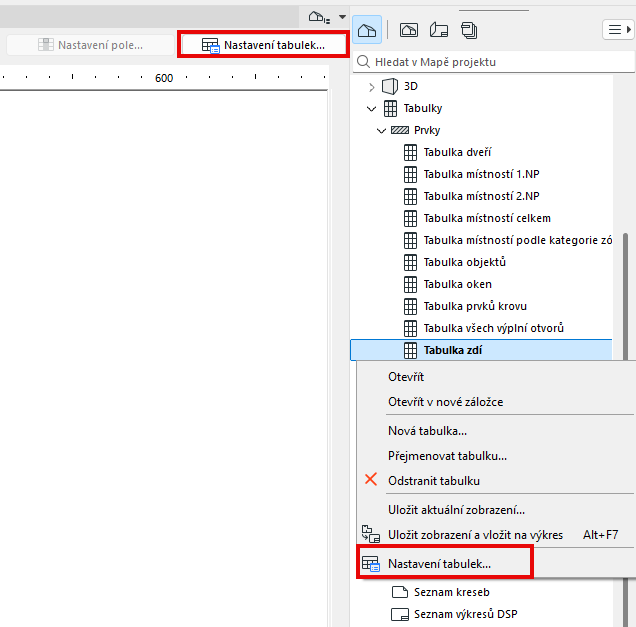
Task: Click the Tabulka objektů grid icon
Action: [410, 262]
